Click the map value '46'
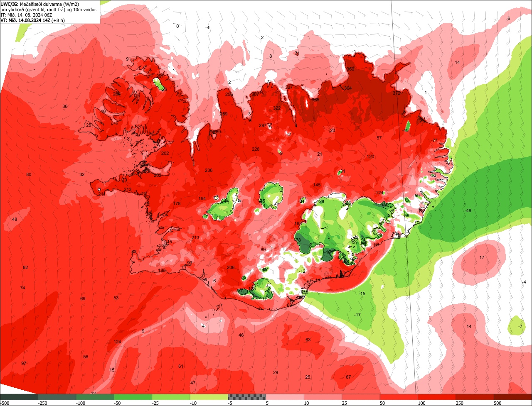The image size is (532, 406). (241, 335)
